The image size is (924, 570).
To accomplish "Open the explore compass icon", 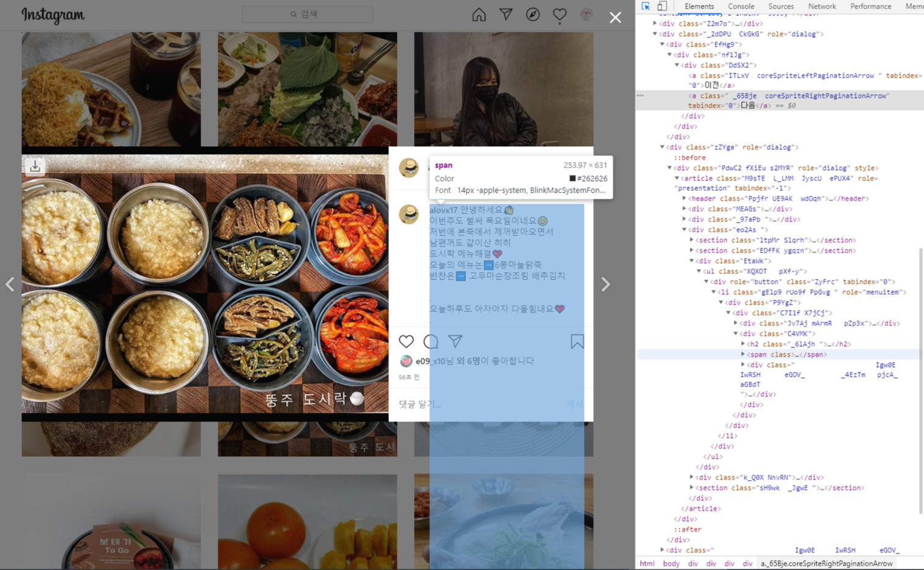I will (x=533, y=15).
